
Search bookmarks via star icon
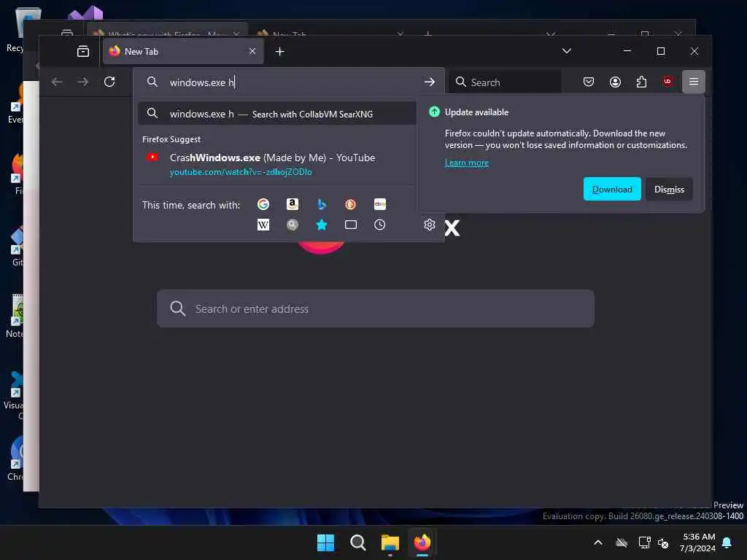322,225
